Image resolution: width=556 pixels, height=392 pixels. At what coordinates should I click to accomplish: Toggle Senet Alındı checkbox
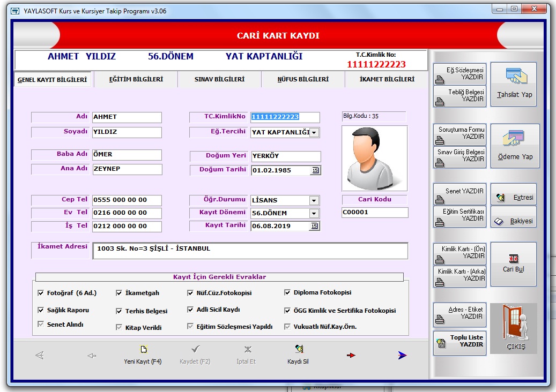41,325
